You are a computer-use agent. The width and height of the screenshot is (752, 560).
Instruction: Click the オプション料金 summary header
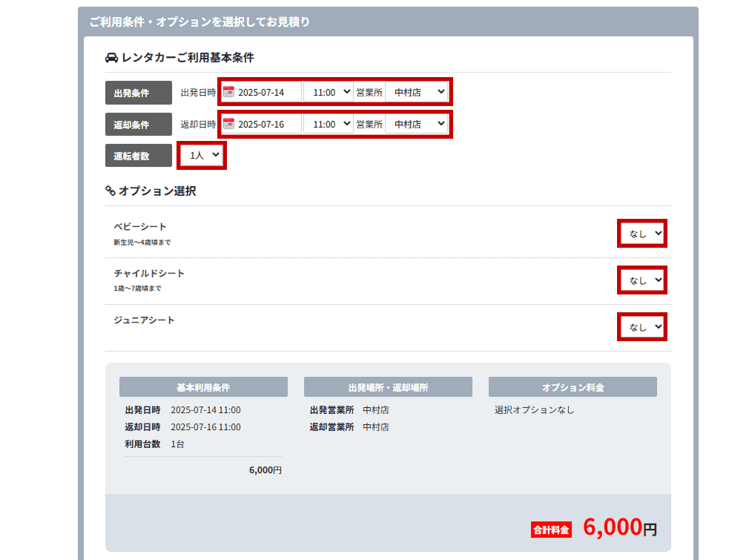[x=573, y=386]
